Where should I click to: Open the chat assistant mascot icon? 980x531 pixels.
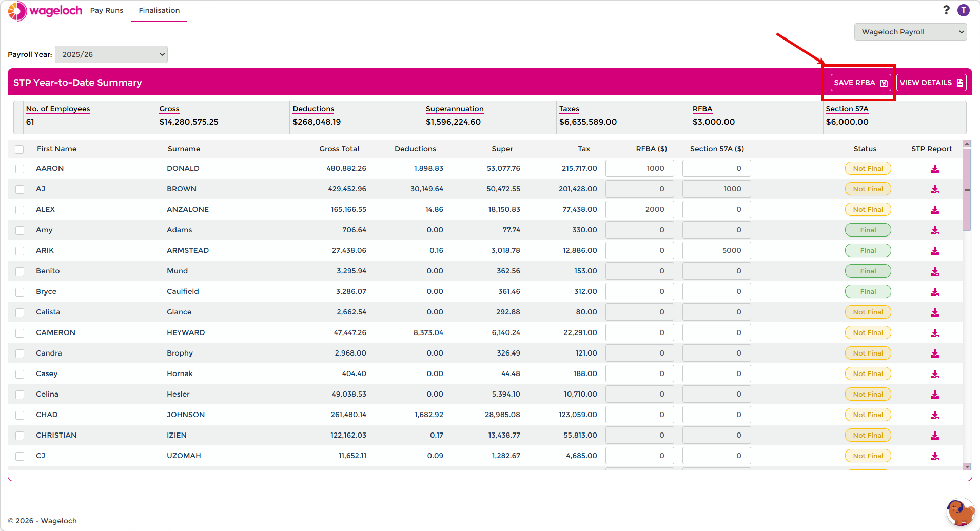(960, 512)
